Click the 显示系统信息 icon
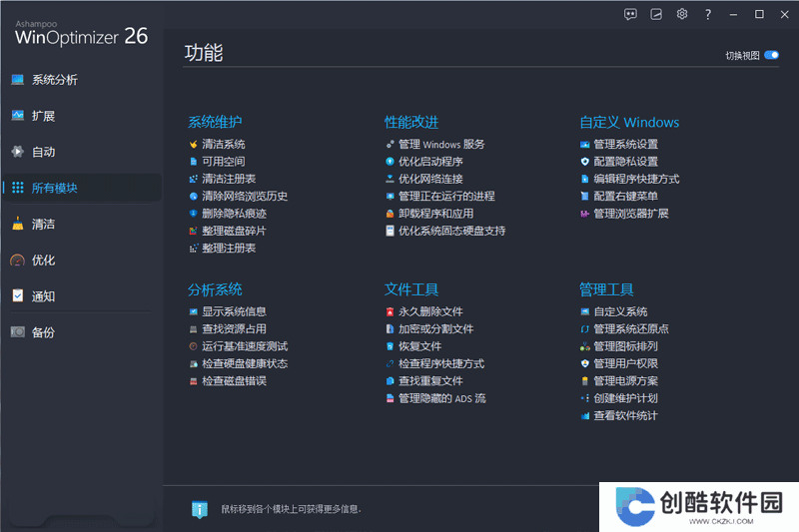 [193, 311]
